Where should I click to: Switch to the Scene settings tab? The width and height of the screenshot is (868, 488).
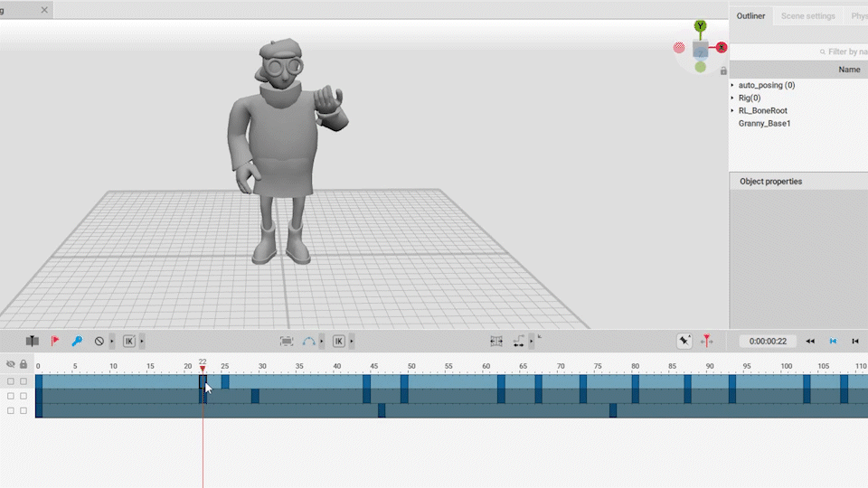point(807,16)
